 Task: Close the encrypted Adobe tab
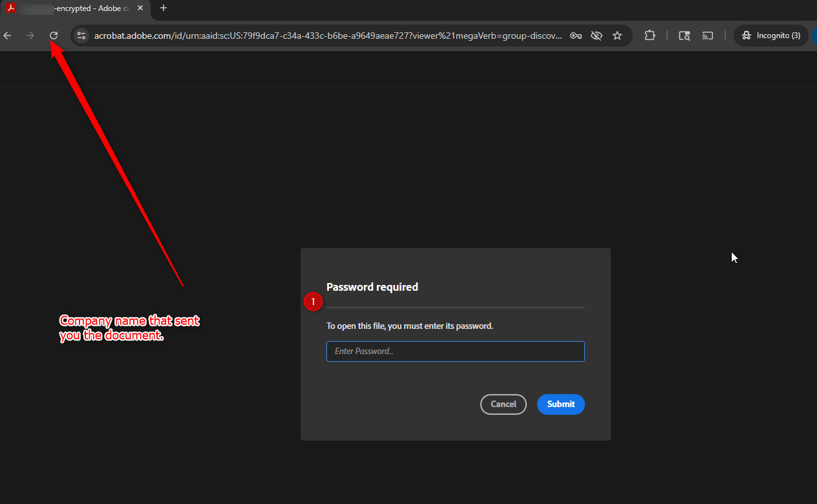pos(140,8)
